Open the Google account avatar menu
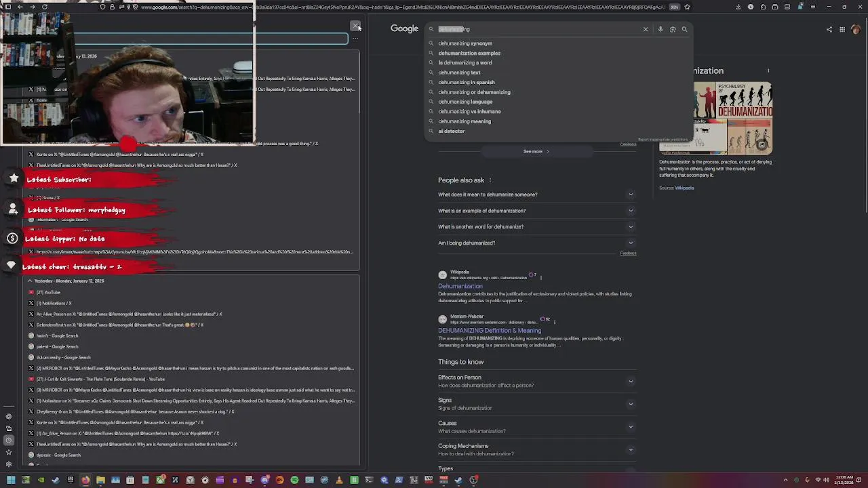Viewport: 868px width, 488px height. [855, 29]
